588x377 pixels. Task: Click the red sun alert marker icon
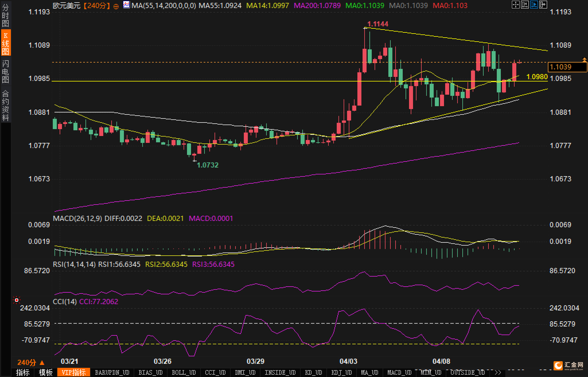tap(17, 300)
